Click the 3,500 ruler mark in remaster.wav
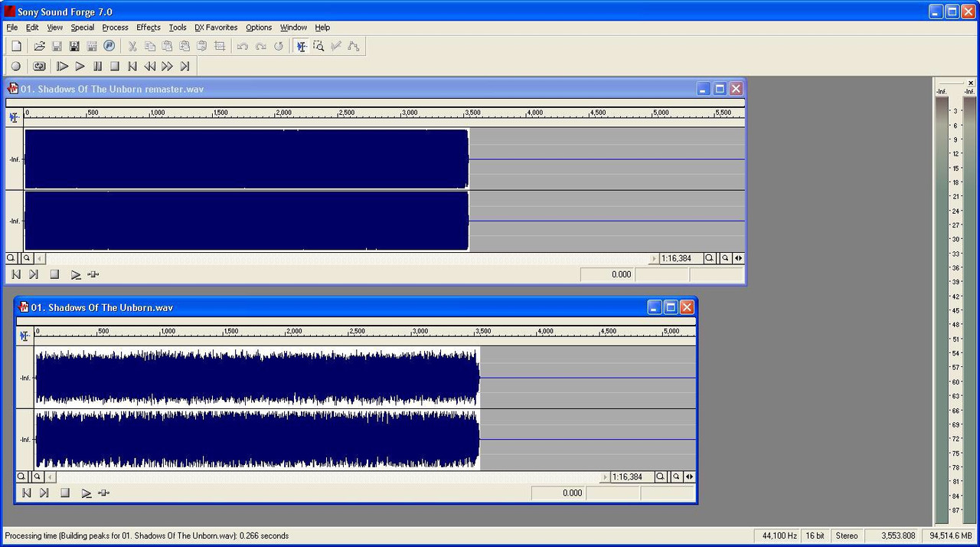 (472, 113)
